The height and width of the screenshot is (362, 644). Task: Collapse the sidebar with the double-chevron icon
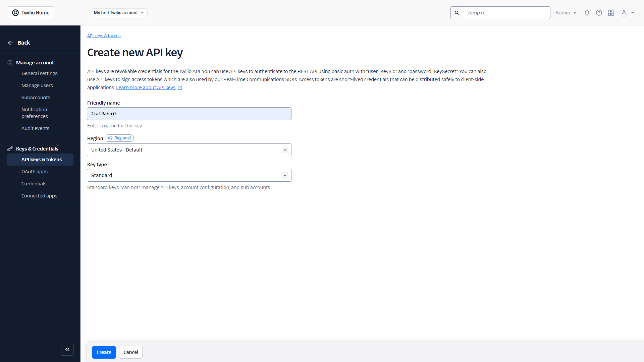(x=67, y=349)
